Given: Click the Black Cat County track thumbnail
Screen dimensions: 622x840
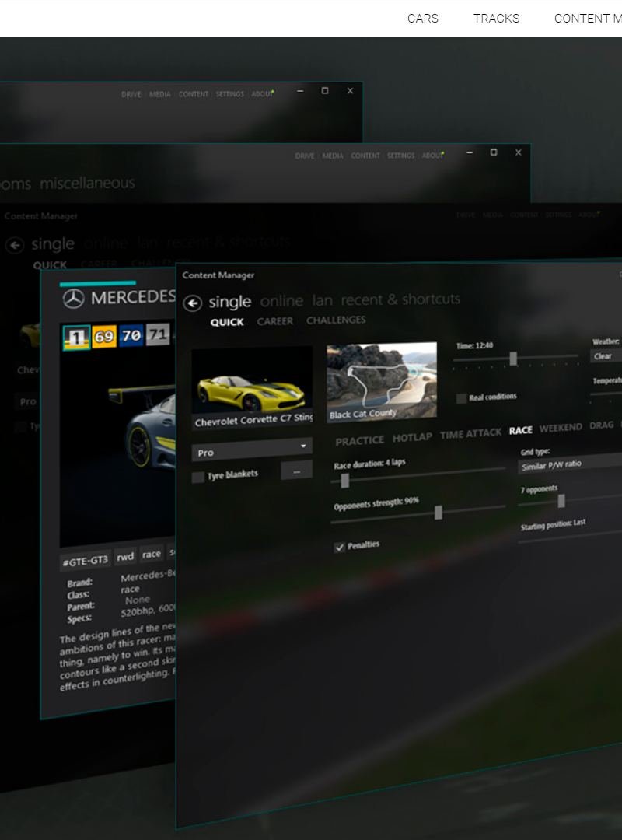Looking at the screenshot, I should click(382, 380).
